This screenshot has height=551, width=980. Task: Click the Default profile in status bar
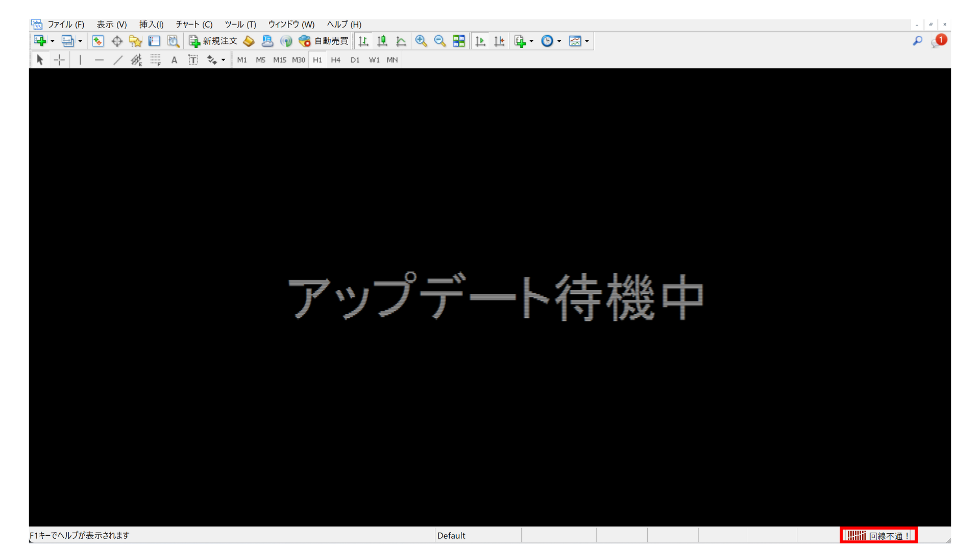(x=451, y=535)
